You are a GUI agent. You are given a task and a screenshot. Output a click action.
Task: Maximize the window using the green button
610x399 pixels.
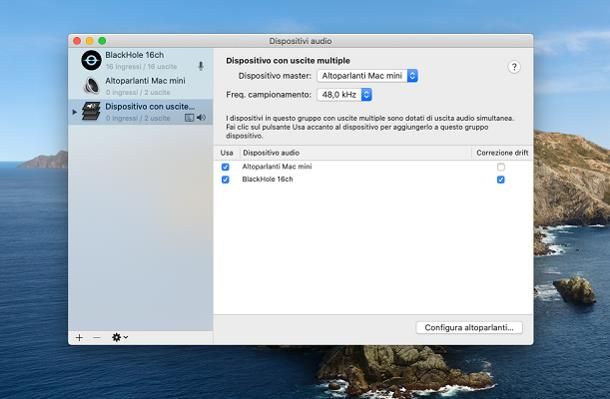pos(102,41)
